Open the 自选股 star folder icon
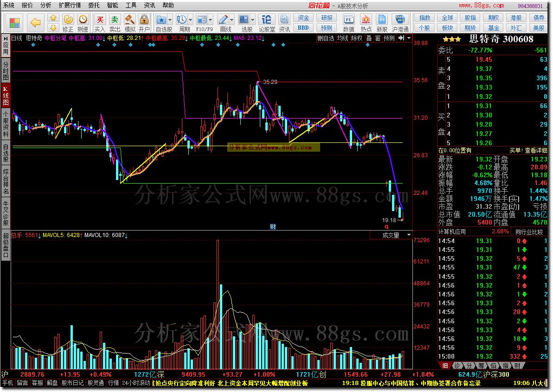The image size is (553, 392). [161, 19]
